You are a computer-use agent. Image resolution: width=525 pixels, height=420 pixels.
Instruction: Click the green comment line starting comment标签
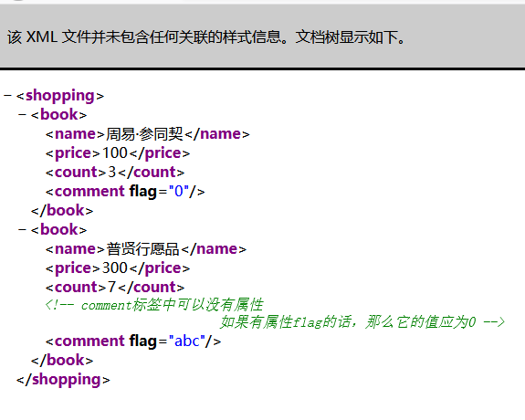click(154, 305)
